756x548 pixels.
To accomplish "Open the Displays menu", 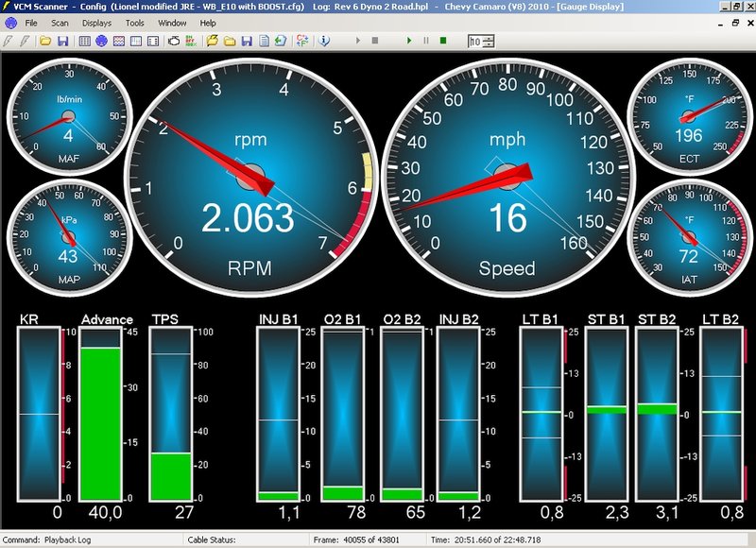I will pos(96,22).
